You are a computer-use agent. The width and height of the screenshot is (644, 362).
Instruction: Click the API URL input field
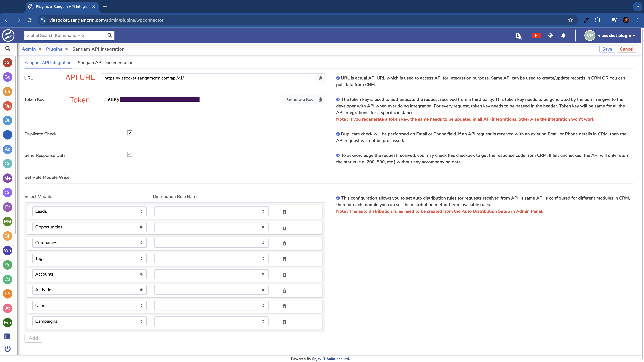tap(209, 78)
